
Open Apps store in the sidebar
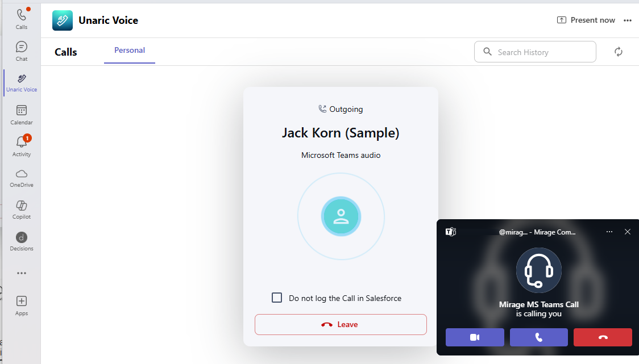[21, 305]
